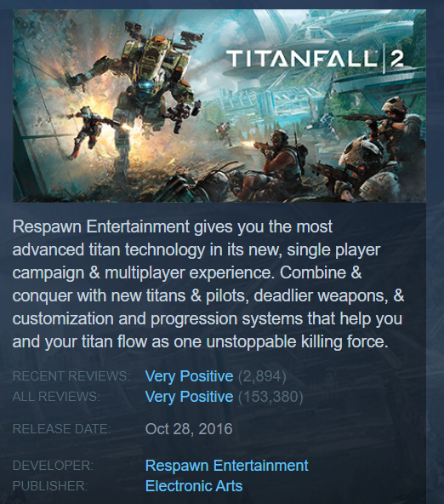This screenshot has height=504, width=444.
Task: Click the ALL REVIEWS label
Action: (56, 397)
